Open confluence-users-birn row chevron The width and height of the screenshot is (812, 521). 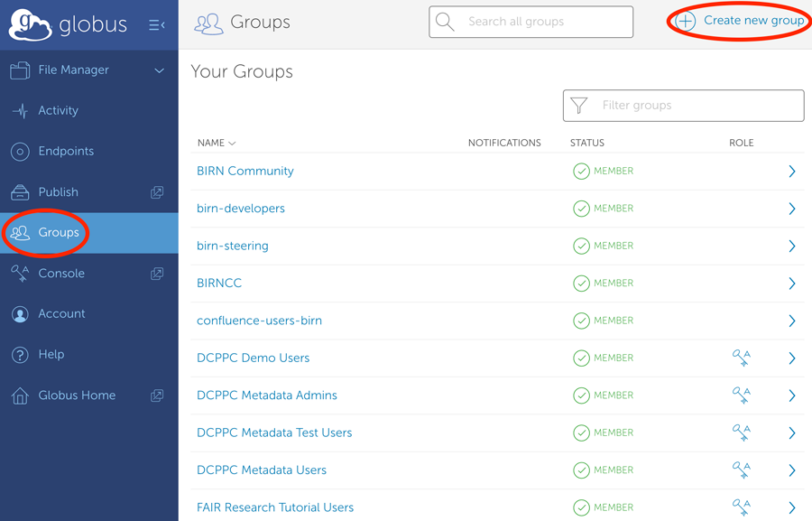click(x=792, y=321)
